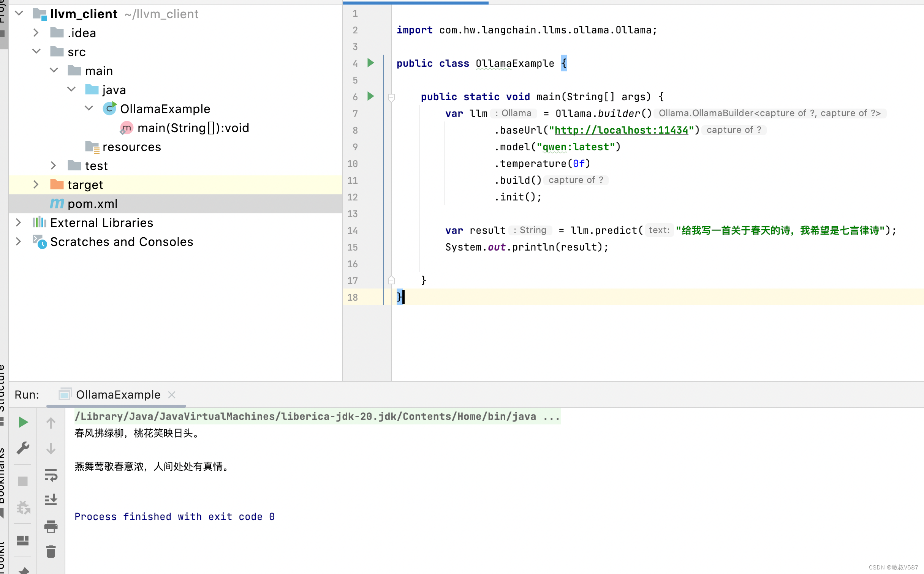This screenshot has height=574, width=924.
Task: Expand the .idea folder
Action: tap(36, 33)
